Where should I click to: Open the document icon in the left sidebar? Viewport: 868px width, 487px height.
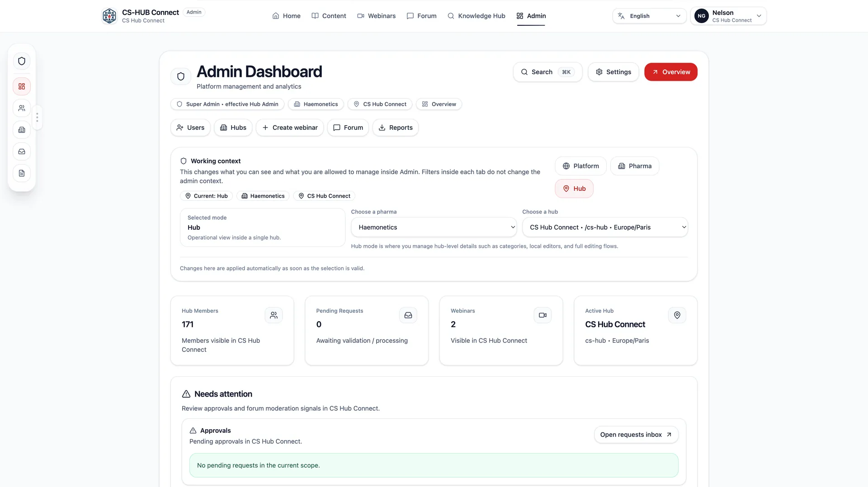22,173
